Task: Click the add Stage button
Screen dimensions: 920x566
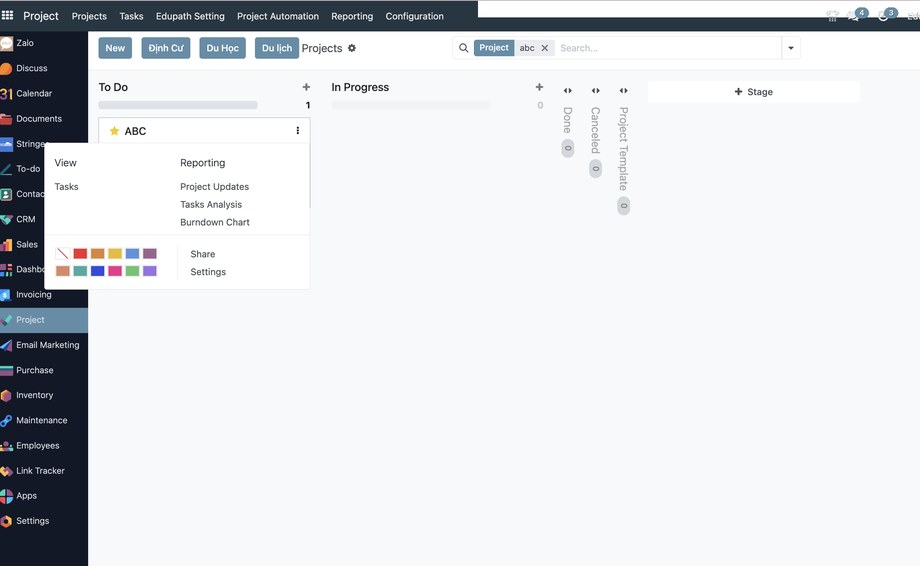Action: [x=753, y=91]
